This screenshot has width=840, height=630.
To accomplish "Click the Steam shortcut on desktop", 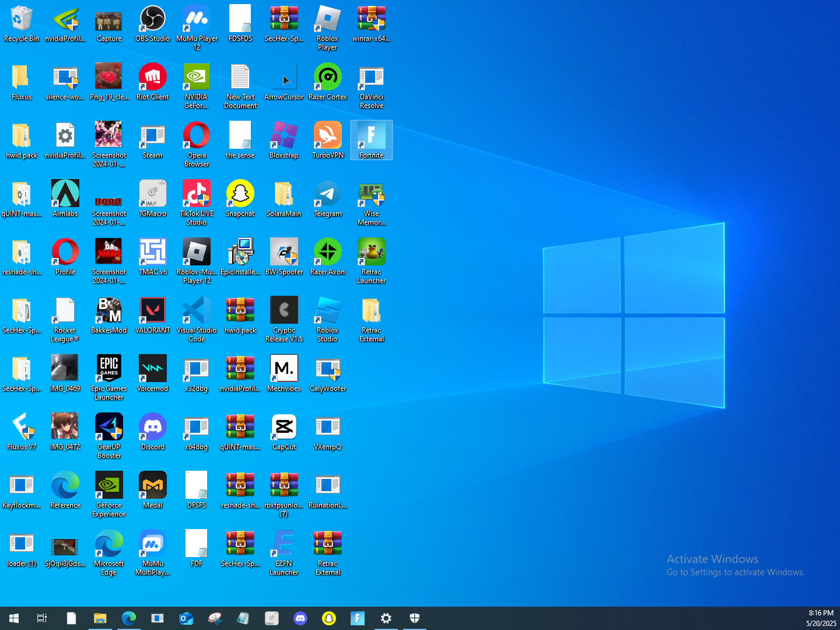I will pos(152,136).
